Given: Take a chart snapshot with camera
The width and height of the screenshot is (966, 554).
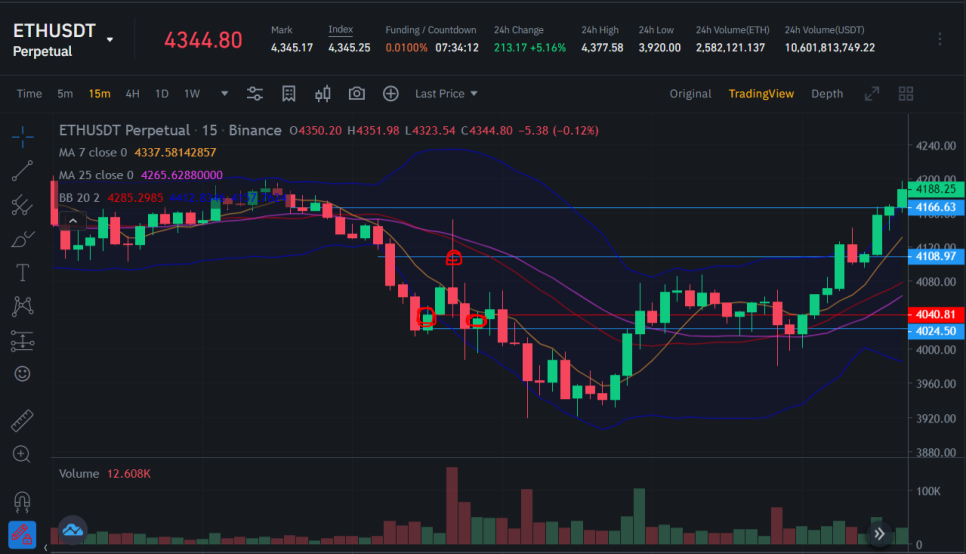Looking at the screenshot, I should click(x=357, y=94).
